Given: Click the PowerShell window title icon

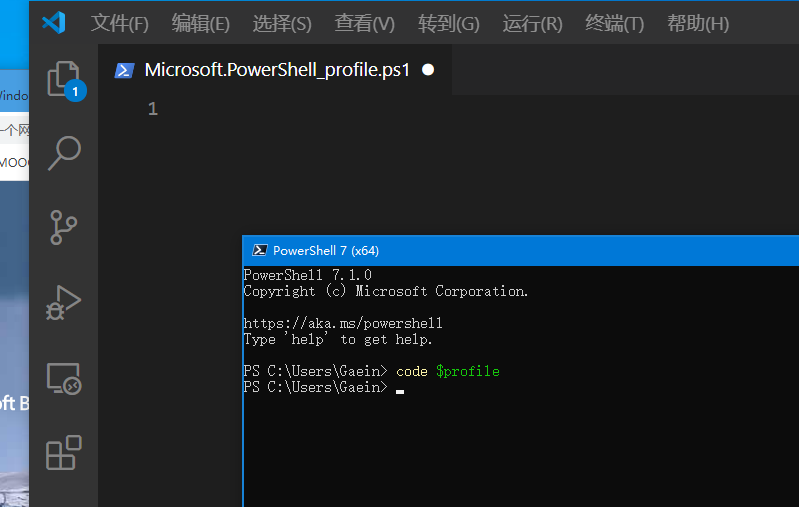Looking at the screenshot, I should [x=259, y=250].
